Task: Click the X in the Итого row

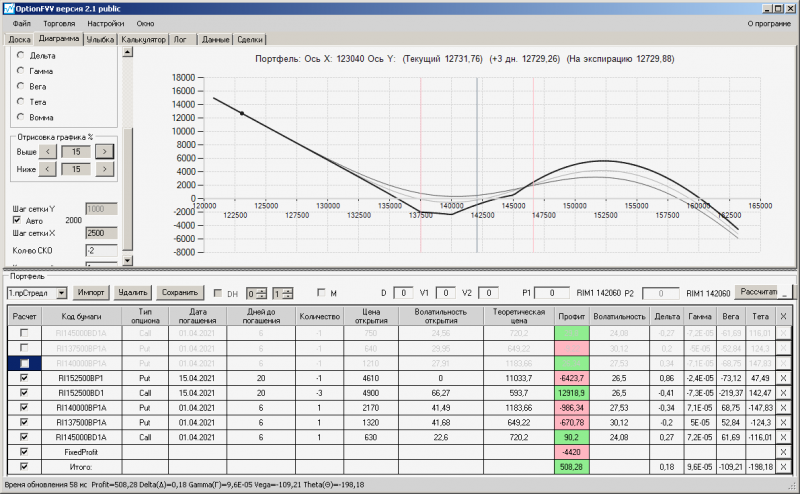Action: 783,467
